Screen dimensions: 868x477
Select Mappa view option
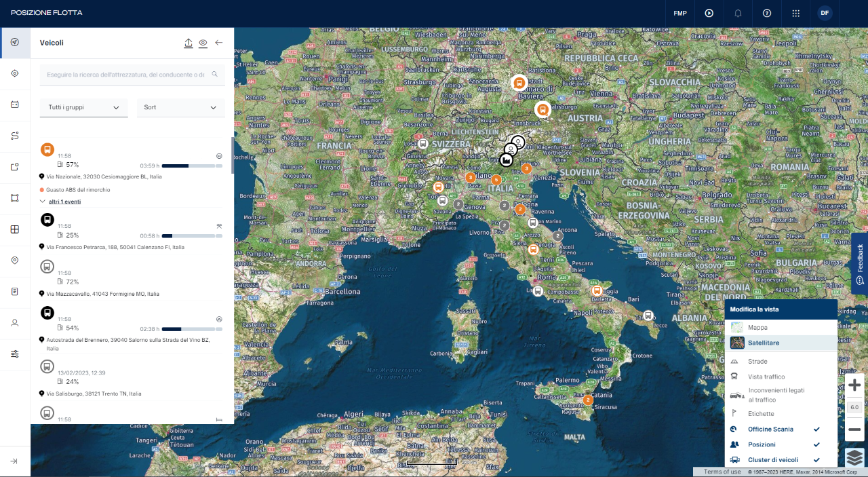[x=781, y=327]
